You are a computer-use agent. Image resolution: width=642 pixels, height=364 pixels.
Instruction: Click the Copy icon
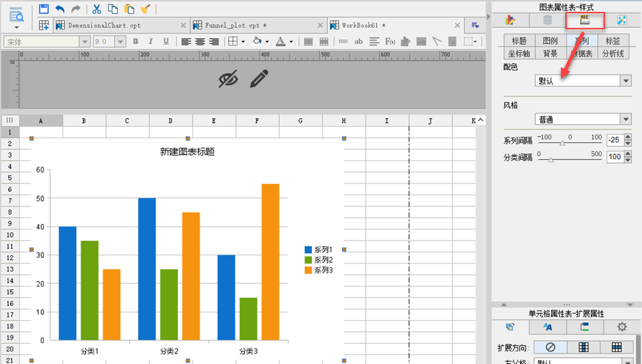[x=112, y=8]
